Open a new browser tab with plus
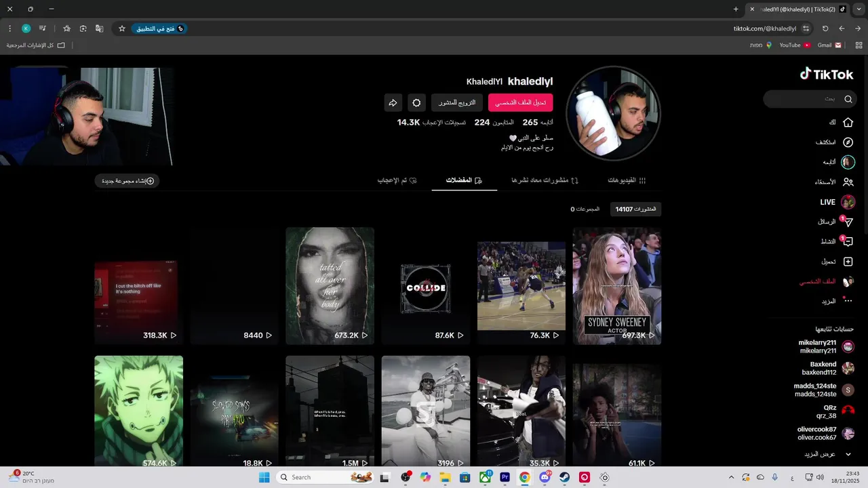The width and height of the screenshot is (868, 488). 736,9
